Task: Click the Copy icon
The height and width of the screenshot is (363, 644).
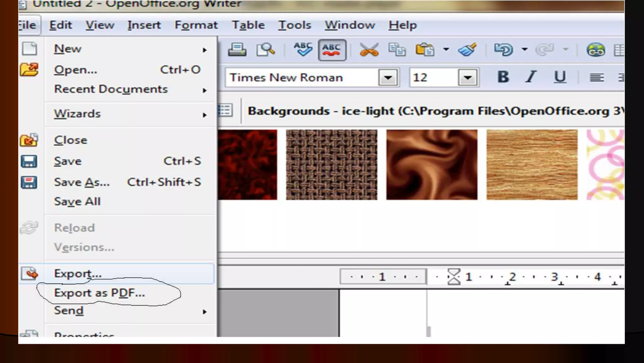Action: click(x=397, y=50)
